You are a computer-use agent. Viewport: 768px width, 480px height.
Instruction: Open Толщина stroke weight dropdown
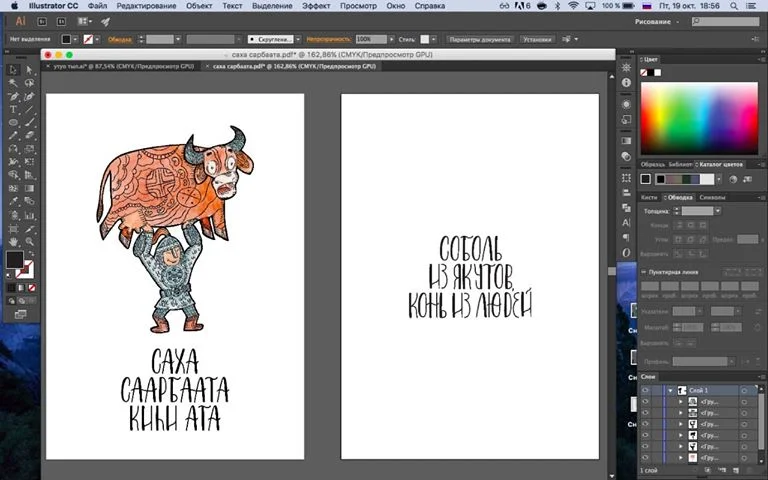tap(718, 211)
